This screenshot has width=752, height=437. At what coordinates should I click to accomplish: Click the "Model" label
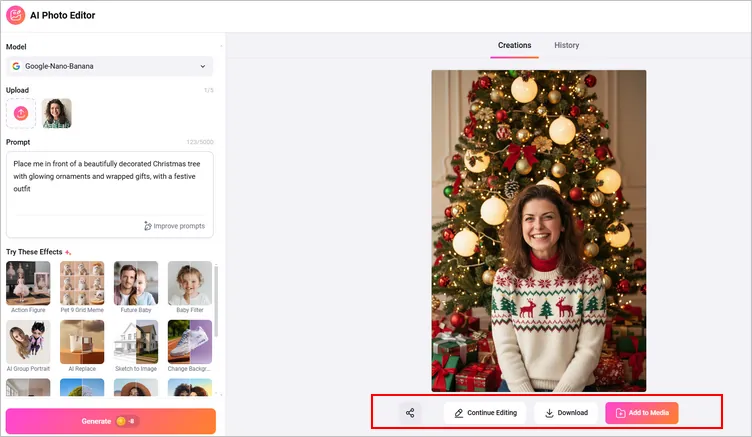pyautogui.click(x=16, y=47)
